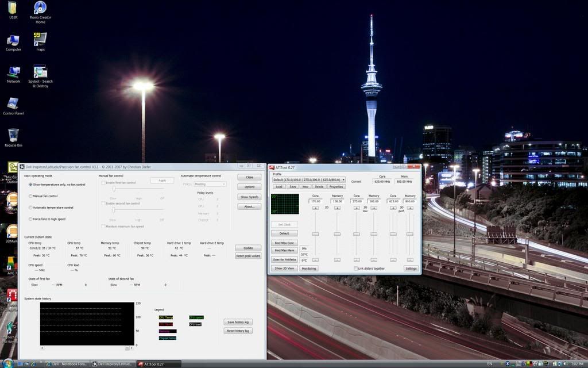The width and height of the screenshot is (588, 368).
Task: Tick the Enable second fan control checkbox
Action: 103,204
